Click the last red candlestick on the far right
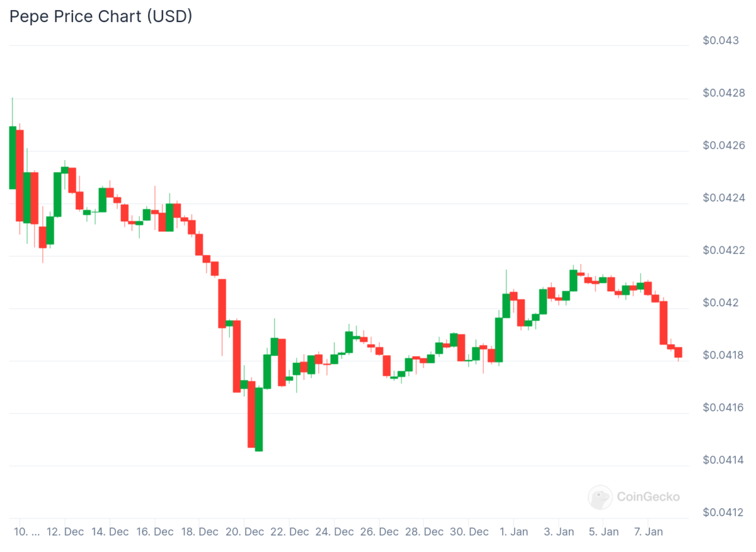Screen dimensions: 756x552 (x=678, y=352)
